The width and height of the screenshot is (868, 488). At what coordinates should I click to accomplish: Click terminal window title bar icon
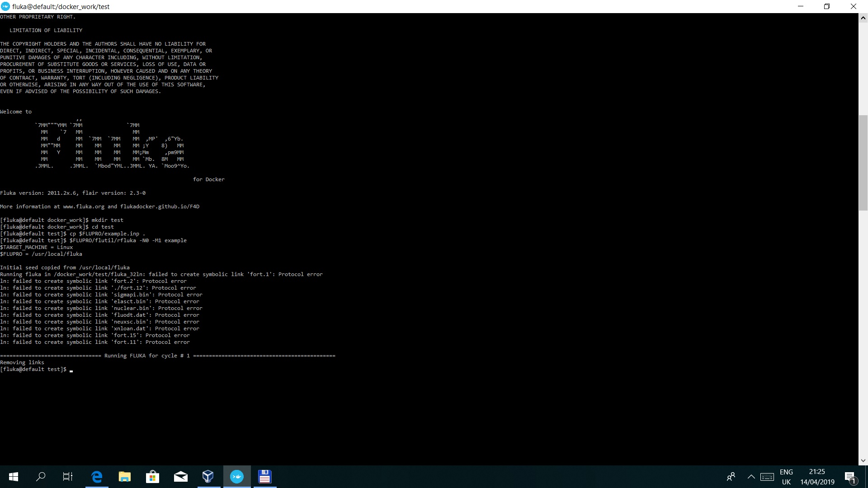[x=5, y=6]
